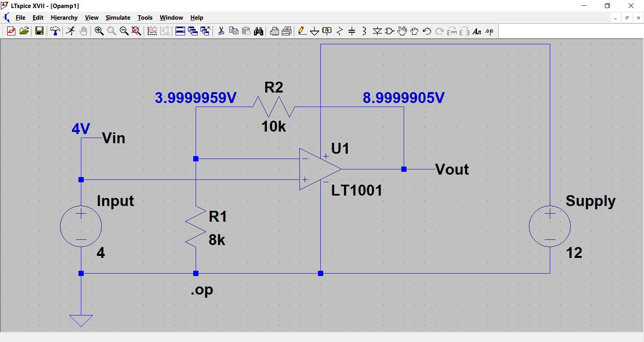Select the Move open-hand tool

(x=402, y=31)
